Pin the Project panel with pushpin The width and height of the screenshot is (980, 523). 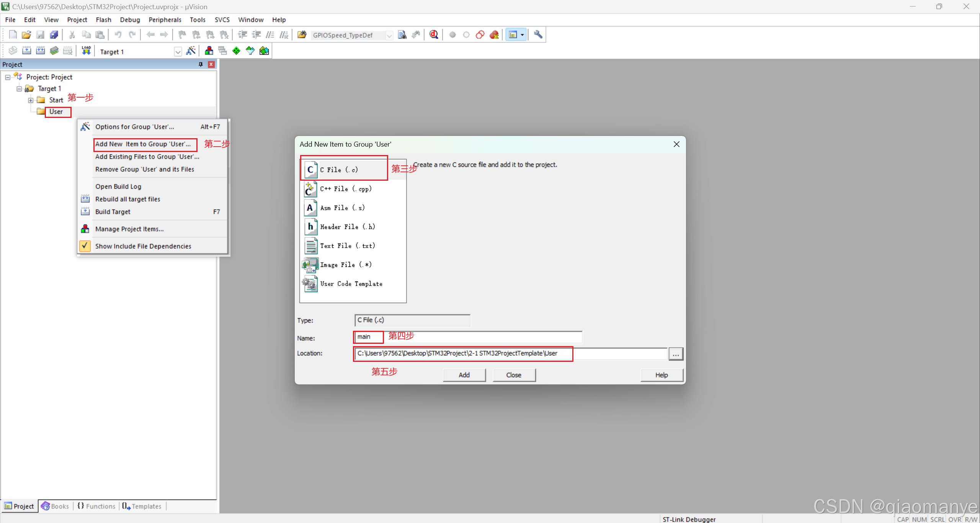click(x=201, y=64)
